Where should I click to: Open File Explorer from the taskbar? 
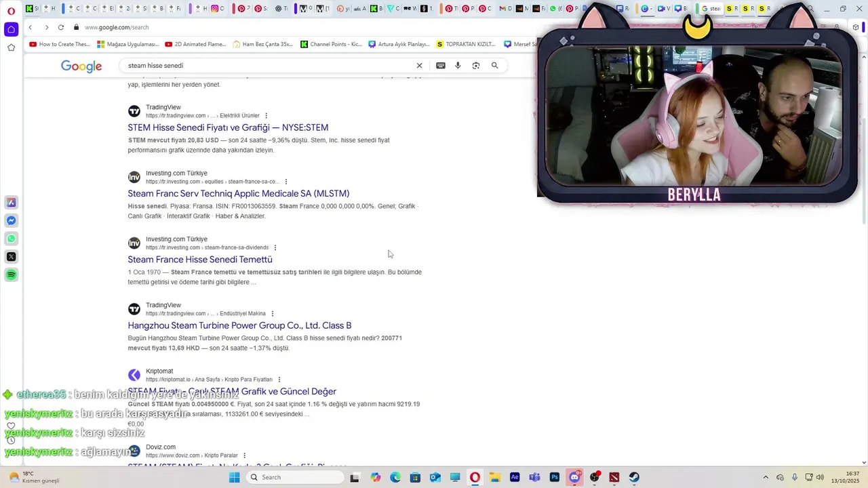495,477
